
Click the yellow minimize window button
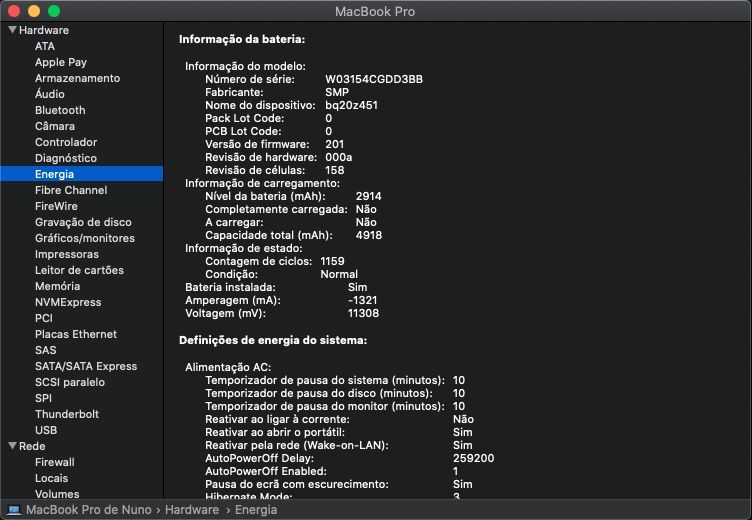click(x=34, y=11)
